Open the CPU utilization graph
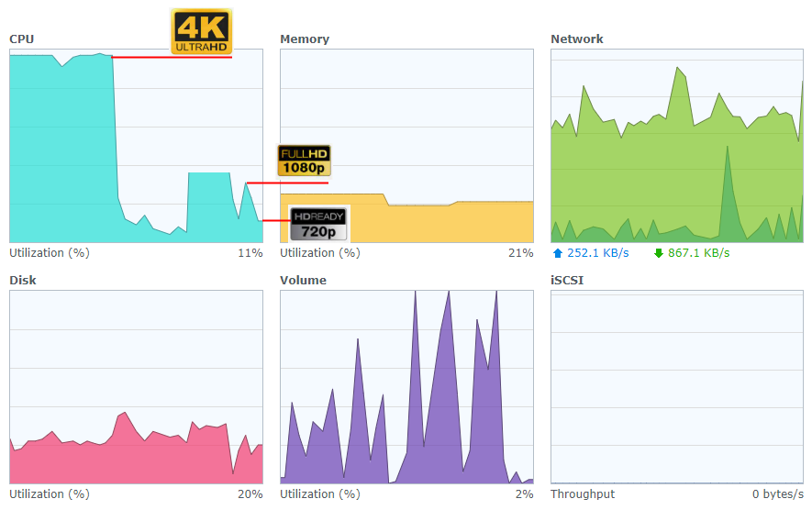 pyautogui.click(x=136, y=146)
